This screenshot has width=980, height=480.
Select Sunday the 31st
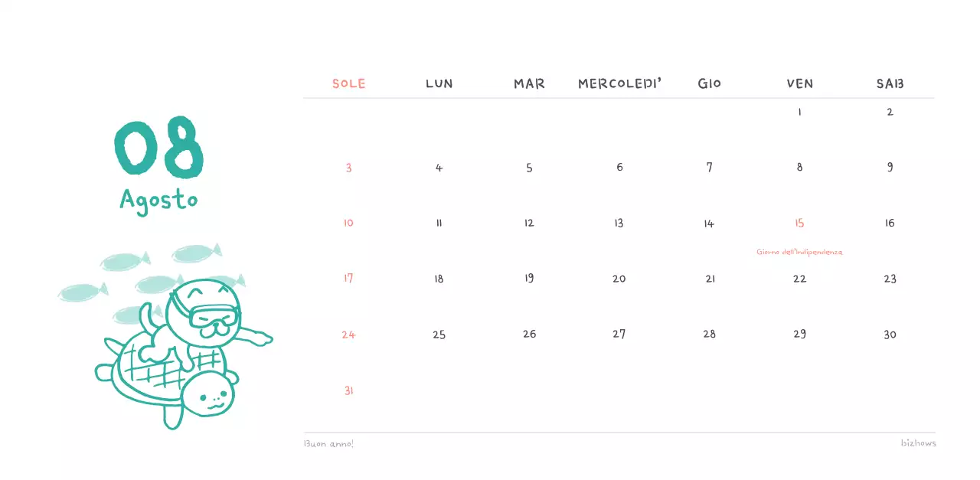348,390
